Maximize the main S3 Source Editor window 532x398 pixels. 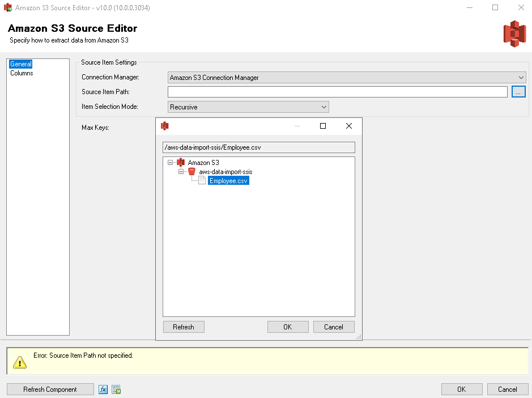click(x=495, y=7)
